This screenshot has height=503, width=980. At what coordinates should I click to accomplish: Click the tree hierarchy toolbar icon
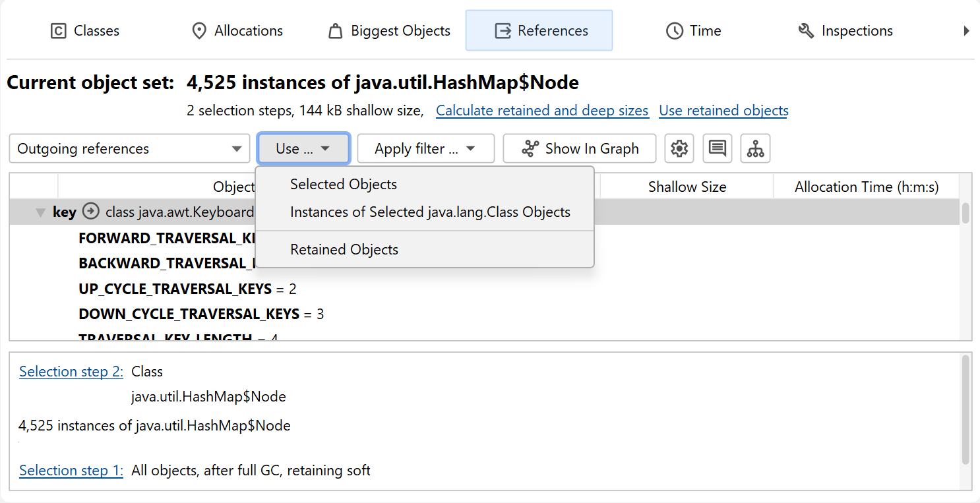(x=755, y=149)
